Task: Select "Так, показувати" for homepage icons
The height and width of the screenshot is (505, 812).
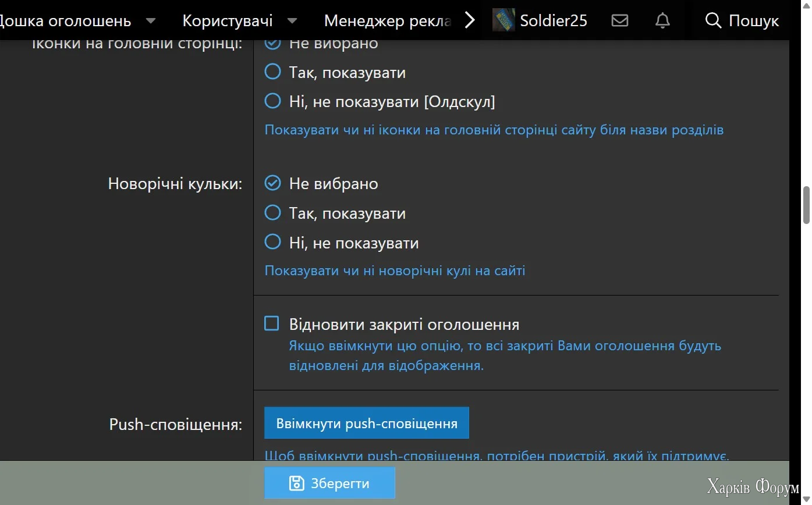Action: [x=272, y=72]
